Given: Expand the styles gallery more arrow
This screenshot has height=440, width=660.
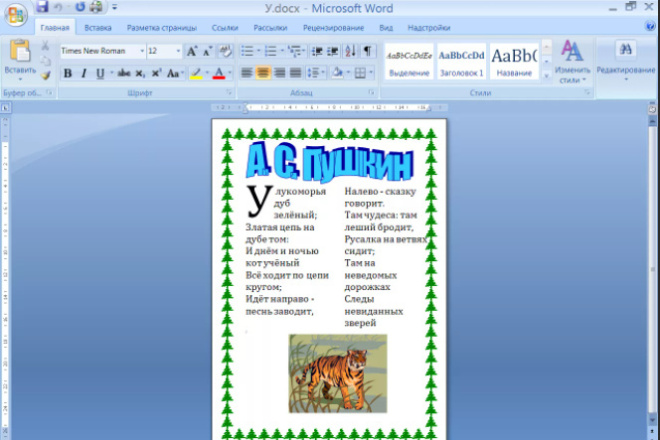Looking at the screenshot, I should pyautogui.click(x=546, y=76).
